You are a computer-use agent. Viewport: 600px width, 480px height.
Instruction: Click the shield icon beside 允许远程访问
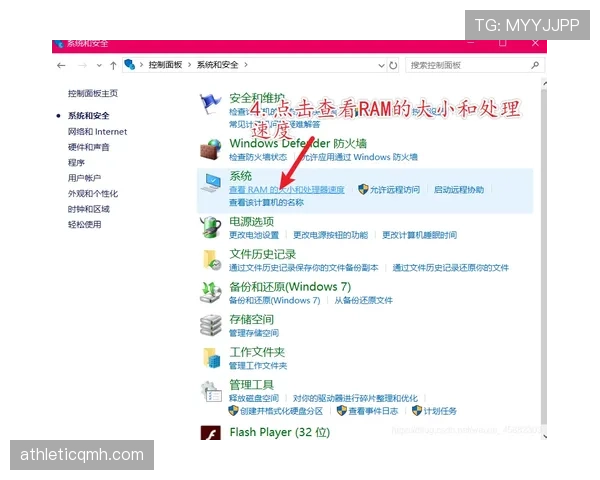[x=363, y=189]
